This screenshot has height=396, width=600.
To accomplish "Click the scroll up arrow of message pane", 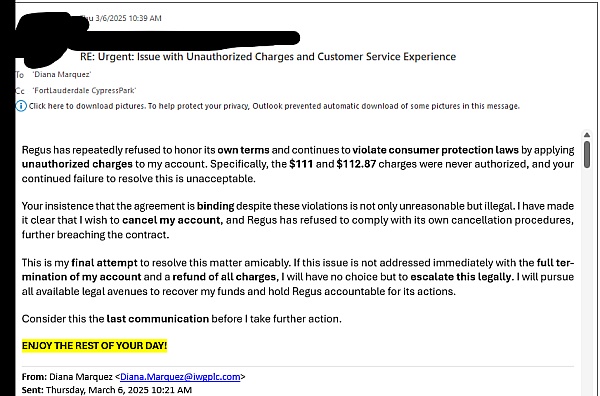I will click(587, 135).
